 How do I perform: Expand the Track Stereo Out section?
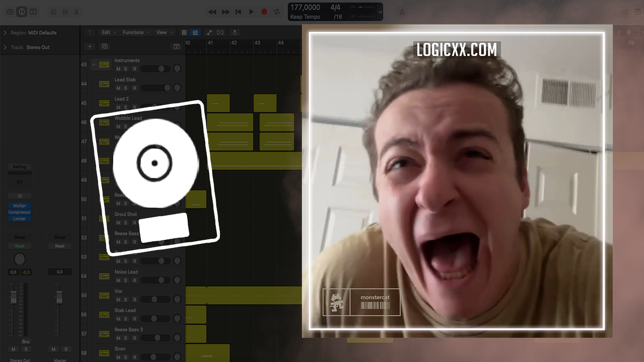(5, 47)
